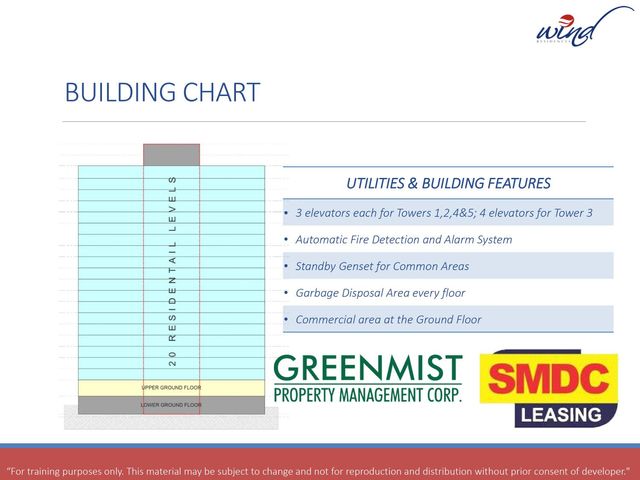Click the gray rooftop block on the building
Image resolution: width=640 pixels, height=480 pixels.
(x=171, y=155)
